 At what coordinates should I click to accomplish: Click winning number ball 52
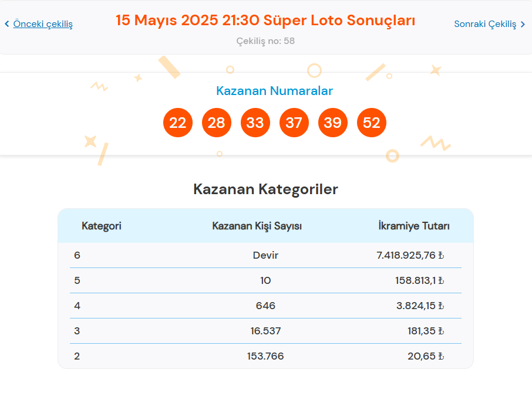[371, 123]
